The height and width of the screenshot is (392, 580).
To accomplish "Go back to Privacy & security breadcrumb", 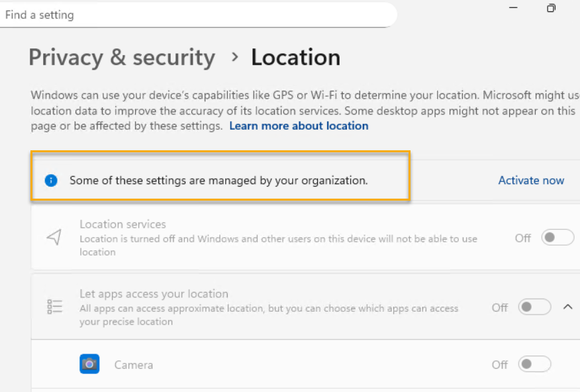I will pos(122,58).
